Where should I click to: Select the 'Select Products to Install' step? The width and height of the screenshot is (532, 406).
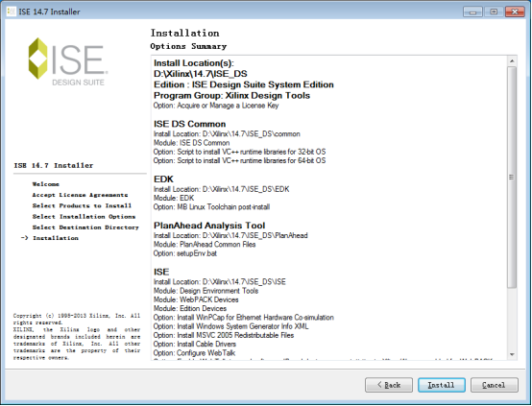(82, 206)
